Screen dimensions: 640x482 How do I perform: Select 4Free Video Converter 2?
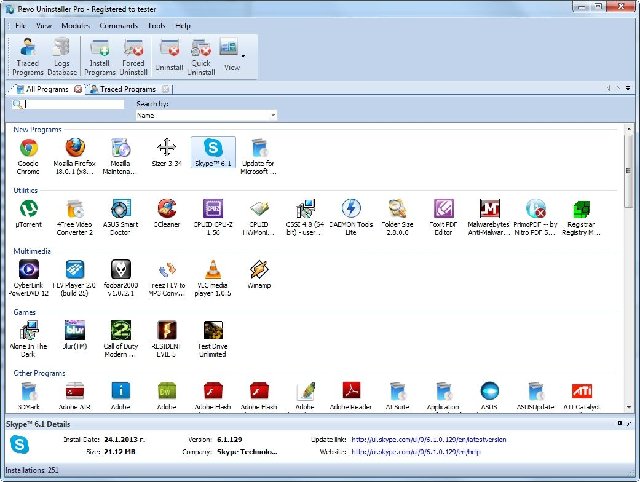coord(75,217)
